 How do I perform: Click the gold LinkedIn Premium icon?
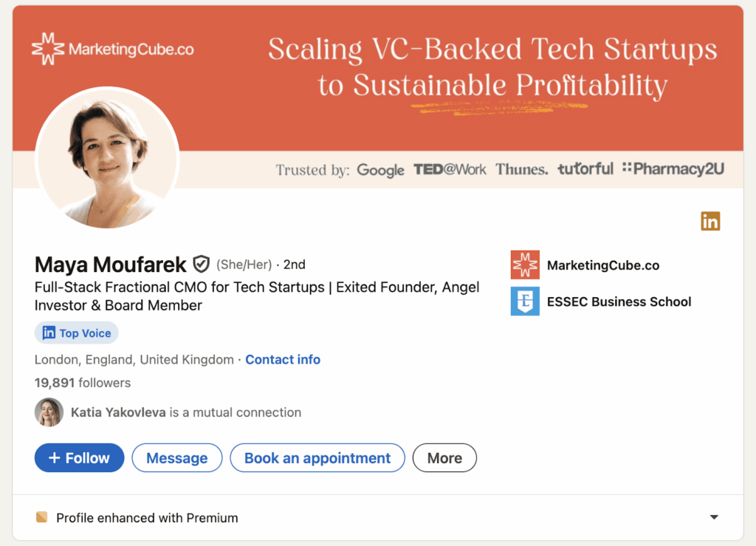[710, 221]
